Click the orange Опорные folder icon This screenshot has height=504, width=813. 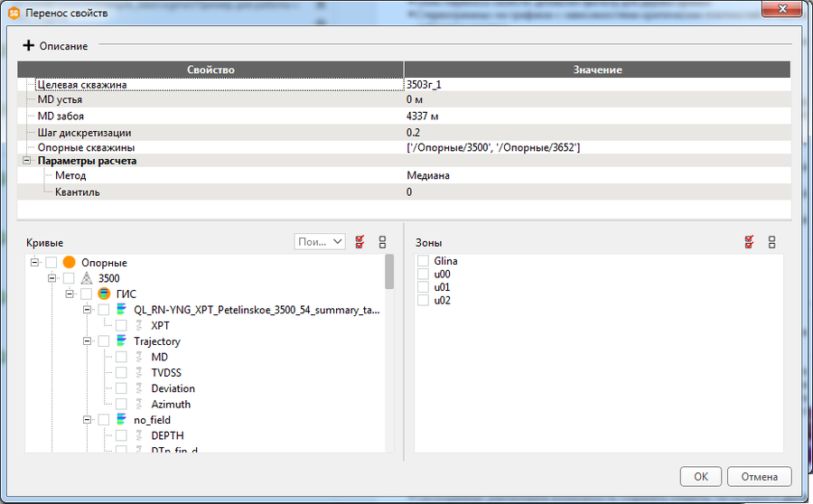coord(69,262)
